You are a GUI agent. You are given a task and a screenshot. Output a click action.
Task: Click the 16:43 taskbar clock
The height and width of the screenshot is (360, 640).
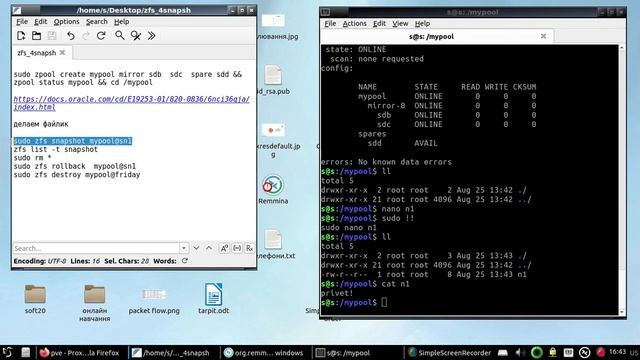(x=617, y=352)
